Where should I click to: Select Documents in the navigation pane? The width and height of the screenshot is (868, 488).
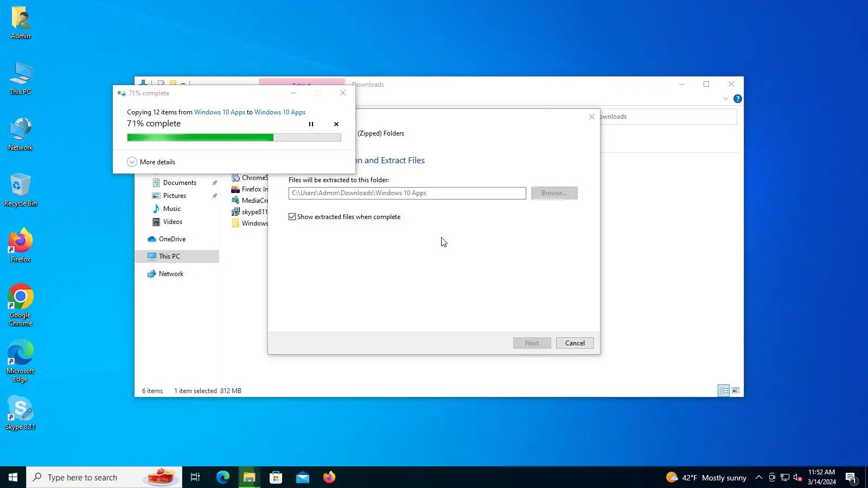tap(180, 183)
